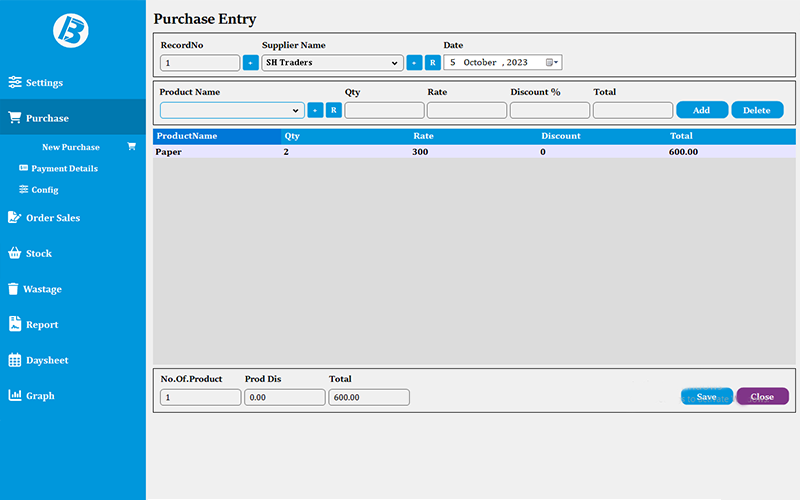800x500 pixels.
Task: Click the Add button
Action: (702, 110)
